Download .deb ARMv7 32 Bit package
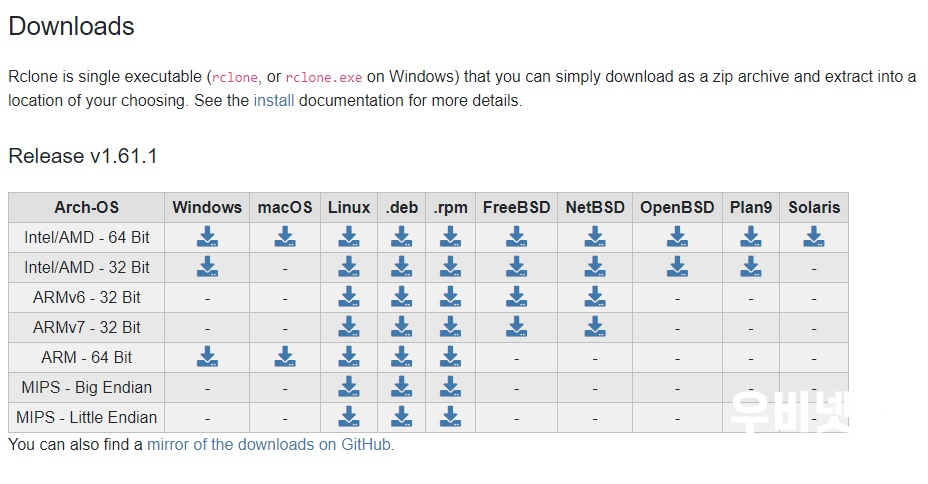The width and height of the screenshot is (928, 484). pos(401,327)
